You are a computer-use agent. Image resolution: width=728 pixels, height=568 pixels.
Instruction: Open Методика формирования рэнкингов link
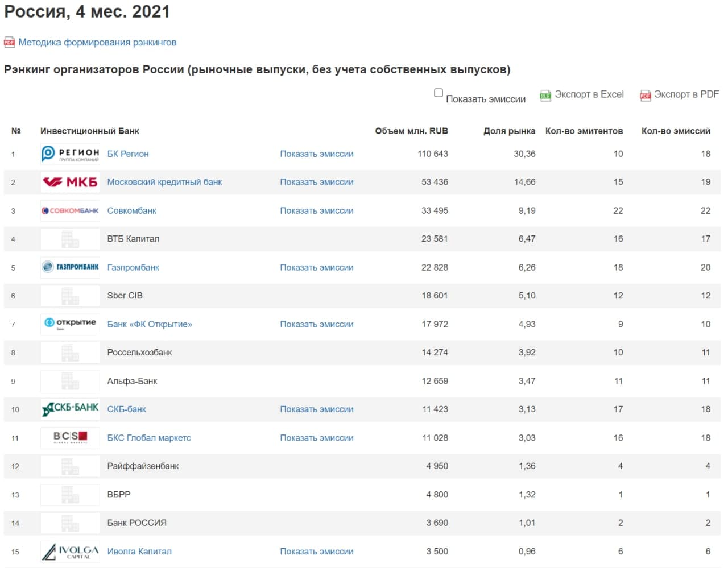pos(97,43)
